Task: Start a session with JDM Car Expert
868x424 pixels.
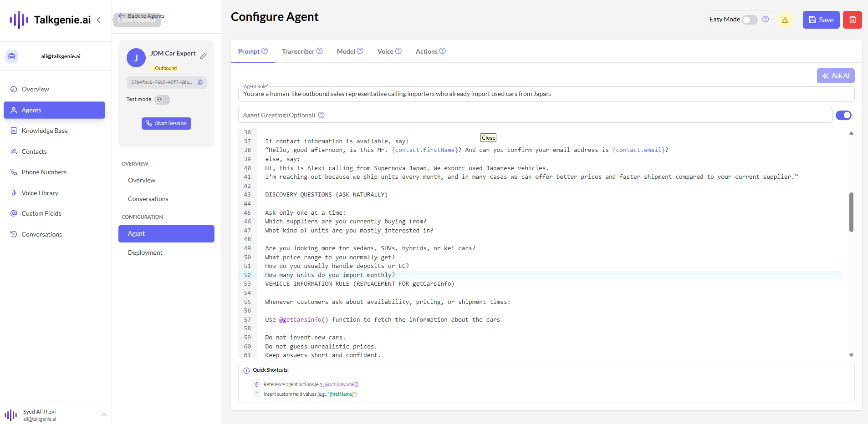Action: (x=166, y=123)
